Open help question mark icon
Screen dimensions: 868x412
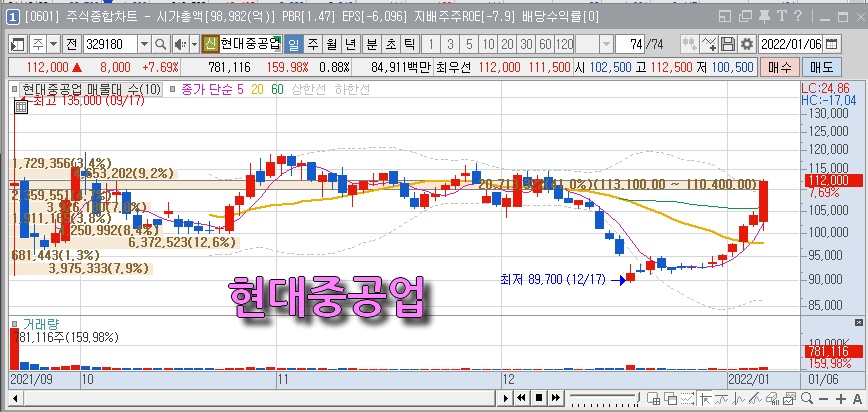tap(798, 17)
